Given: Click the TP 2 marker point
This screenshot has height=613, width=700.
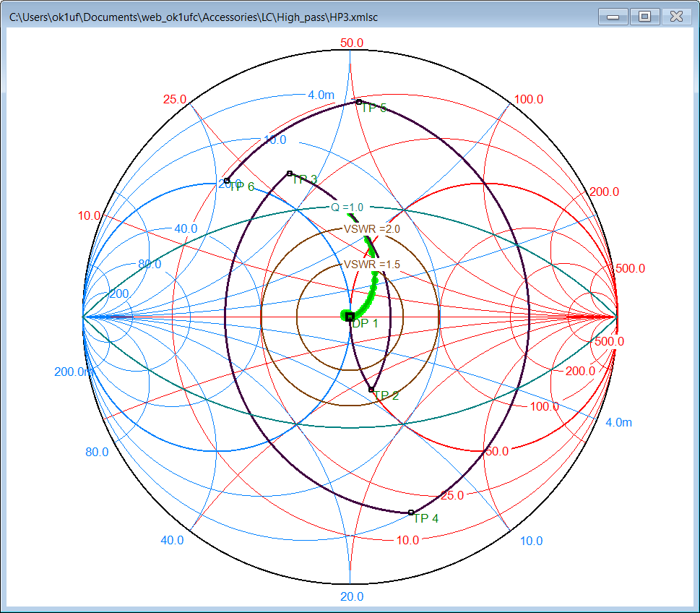Looking at the screenshot, I should (x=371, y=390).
